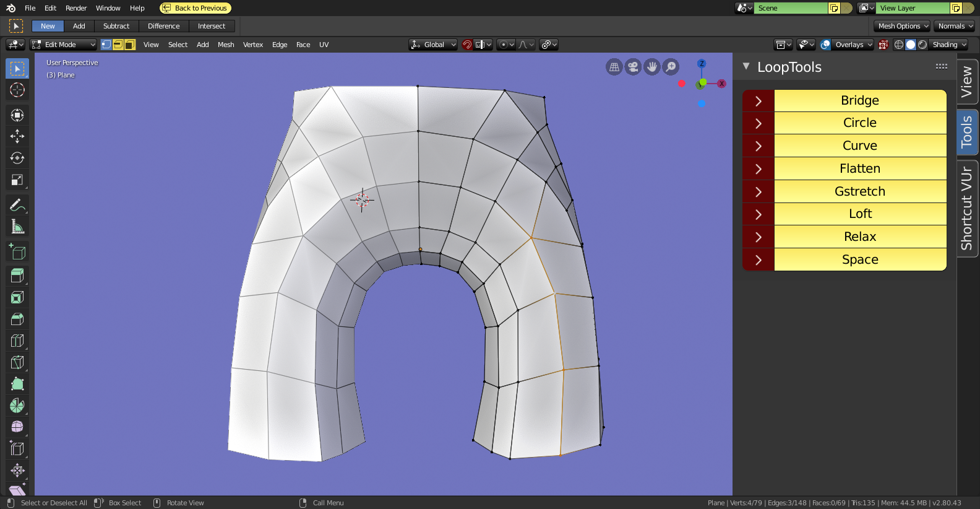Viewport: 980px width, 509px height.
Task: Toggle edge select mode
Action: pos(118,45)
